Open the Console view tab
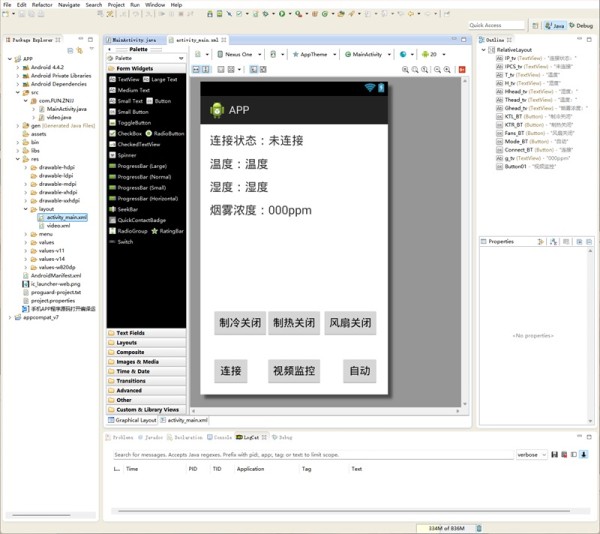Viewport: 600px width, 534px height. (x=220, y=437)
